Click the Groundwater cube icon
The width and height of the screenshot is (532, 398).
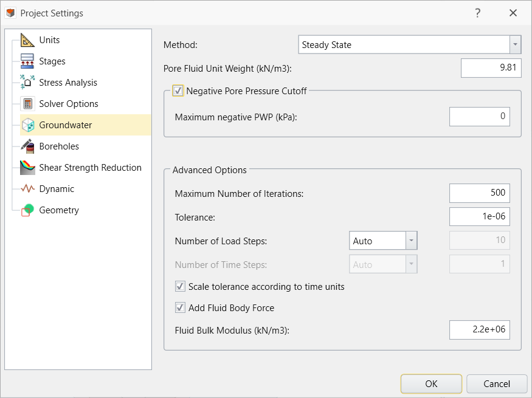point(28,125)
